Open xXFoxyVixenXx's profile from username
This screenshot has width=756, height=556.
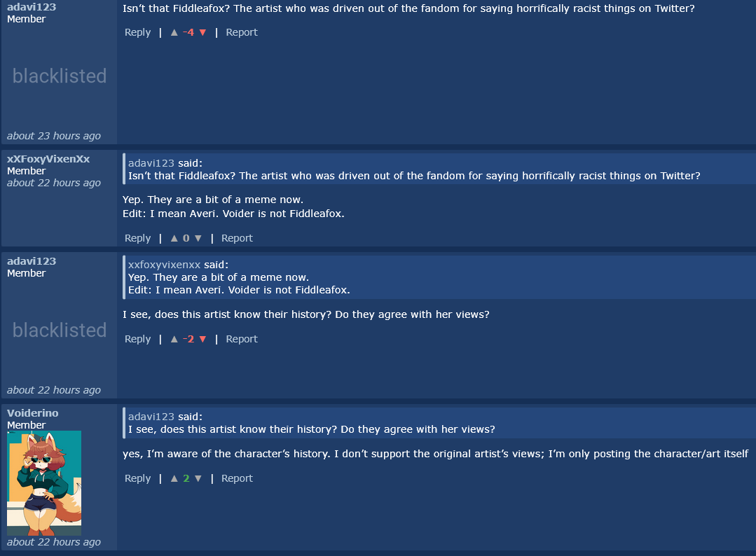[x=48, y=159]
